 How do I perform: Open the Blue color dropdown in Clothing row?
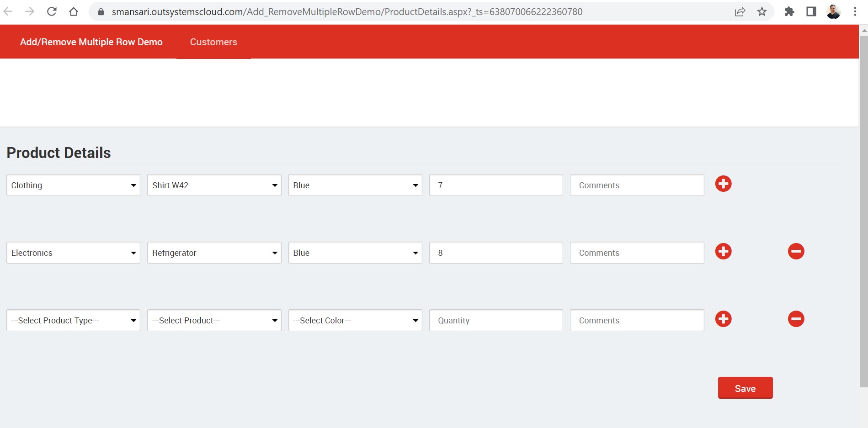coord(355,185)
